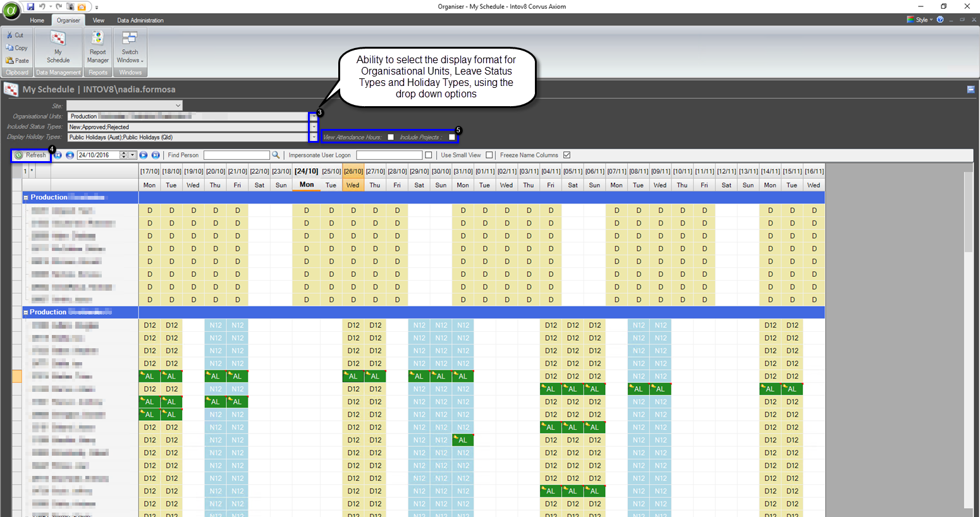980x517 pixels.
Task: Click the [04/11] date column header
Action: click(551, 171)
